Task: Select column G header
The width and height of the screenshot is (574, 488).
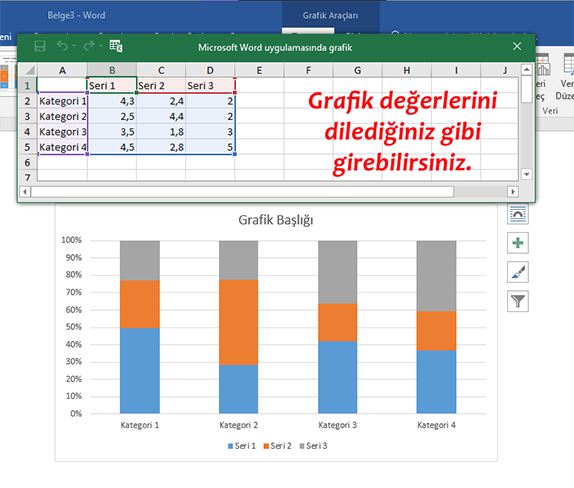Action: 358,70
